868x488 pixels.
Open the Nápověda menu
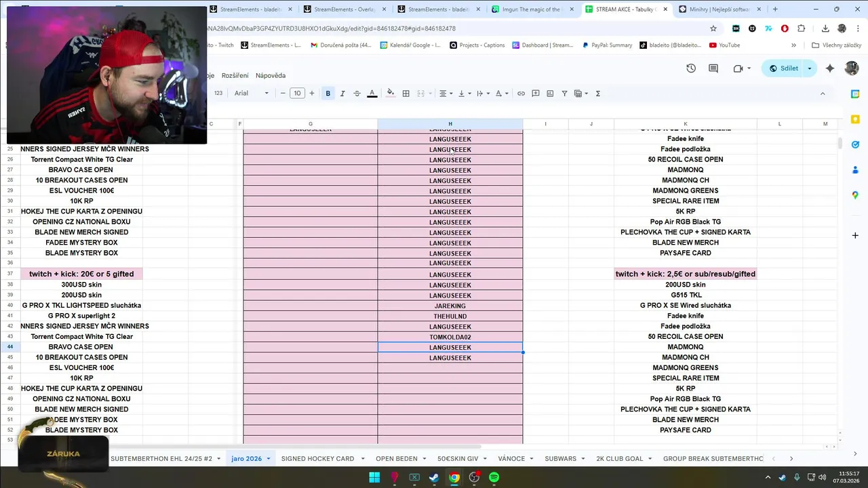click(x=271, y=75)
